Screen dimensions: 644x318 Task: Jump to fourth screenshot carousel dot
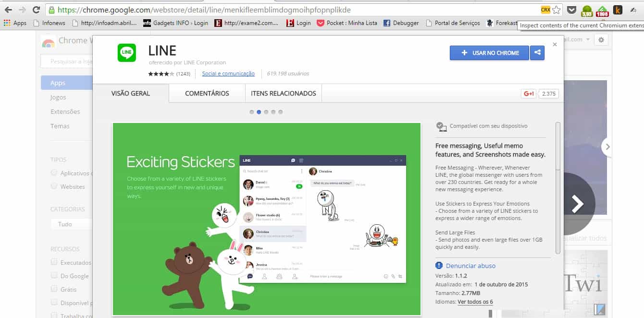(273, 112)
